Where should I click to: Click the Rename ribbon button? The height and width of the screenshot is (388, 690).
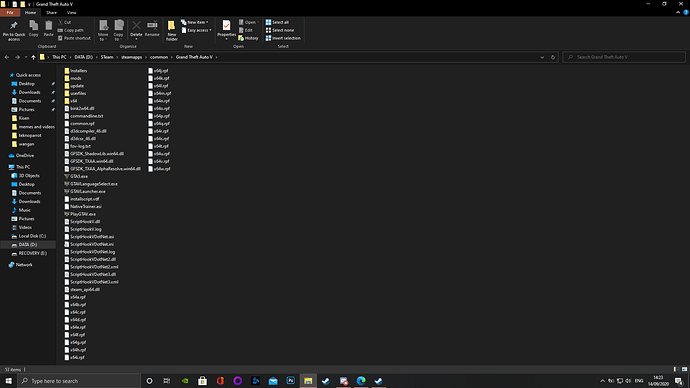click(152, 29)
